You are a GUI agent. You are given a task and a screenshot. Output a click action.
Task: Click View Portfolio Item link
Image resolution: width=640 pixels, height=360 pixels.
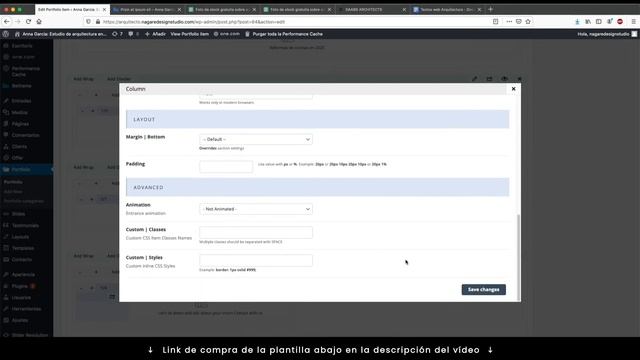click(189, 34)
